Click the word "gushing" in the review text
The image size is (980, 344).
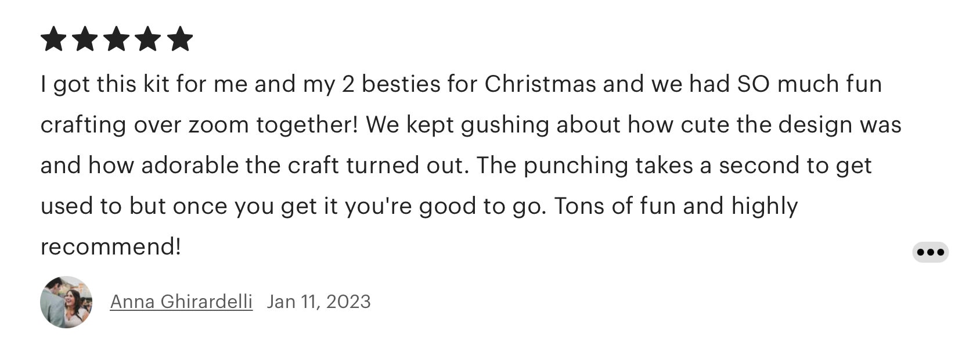click(x=505, y=126)
